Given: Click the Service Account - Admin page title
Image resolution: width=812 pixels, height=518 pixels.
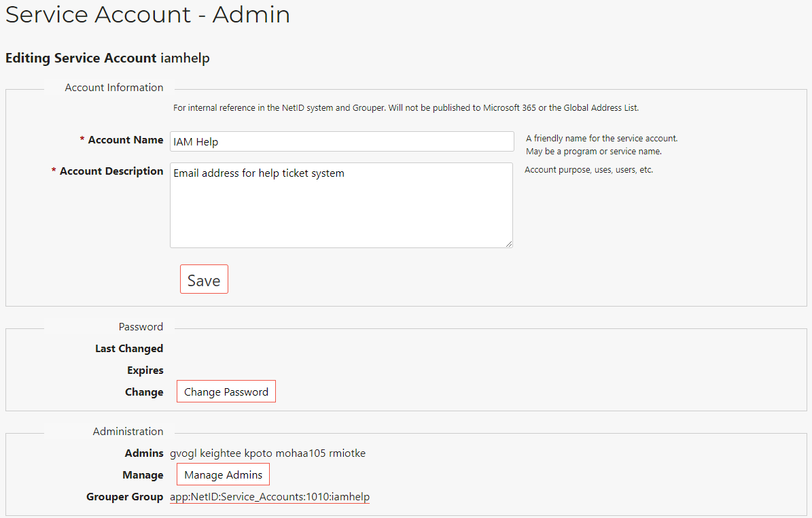Looking at the screenshot, I should tap(147, 15).
